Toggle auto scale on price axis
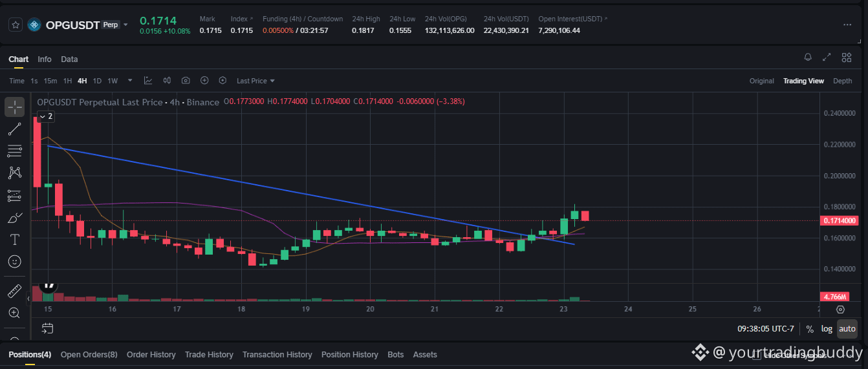The width and height of the screenshot is (868, 369). pyautogui.click(x=847, y=329)
